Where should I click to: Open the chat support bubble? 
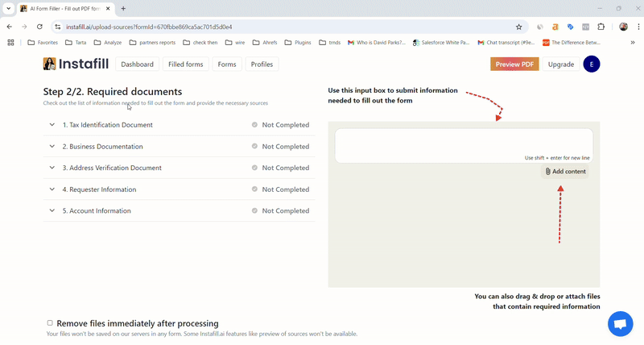pos(620,324)
